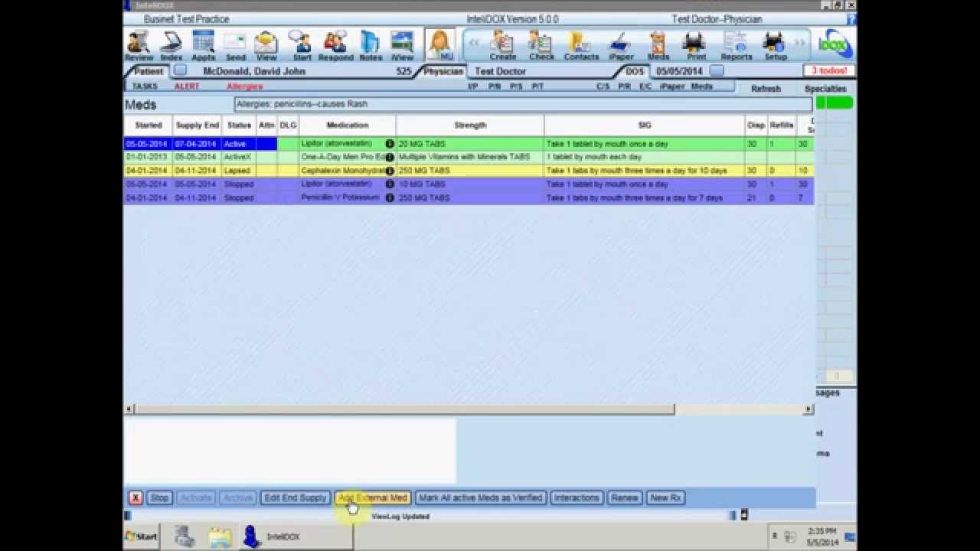The image size is (980, 551).
Task: Click the iDOX logo icon
Action: [834, 45]
